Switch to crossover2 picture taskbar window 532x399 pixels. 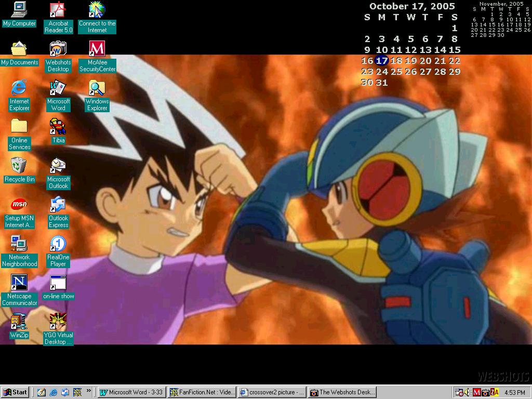pyautogui.click(x=272, y=392)
